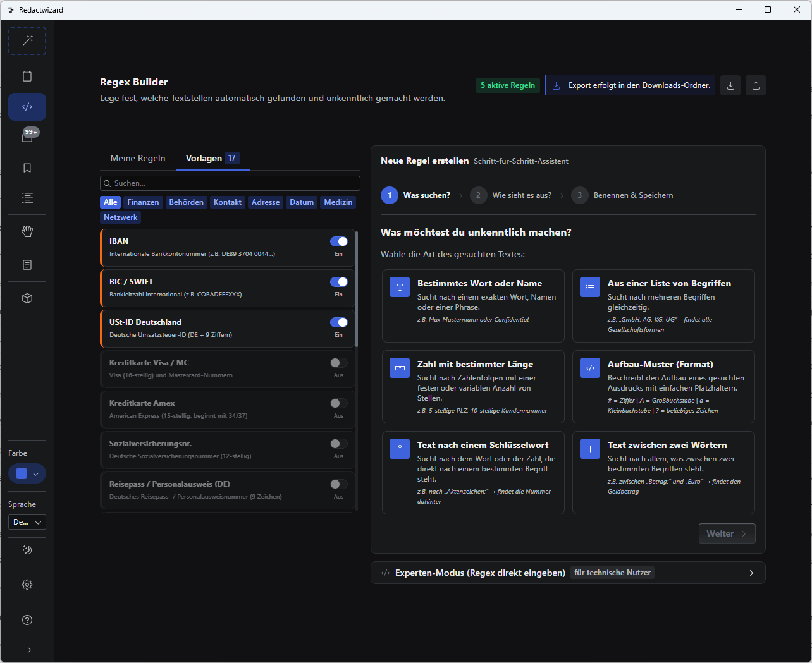Select the hand tool in sidebar
The height and width of the screenshot is (663, 812).
click(x=27, y=231)
